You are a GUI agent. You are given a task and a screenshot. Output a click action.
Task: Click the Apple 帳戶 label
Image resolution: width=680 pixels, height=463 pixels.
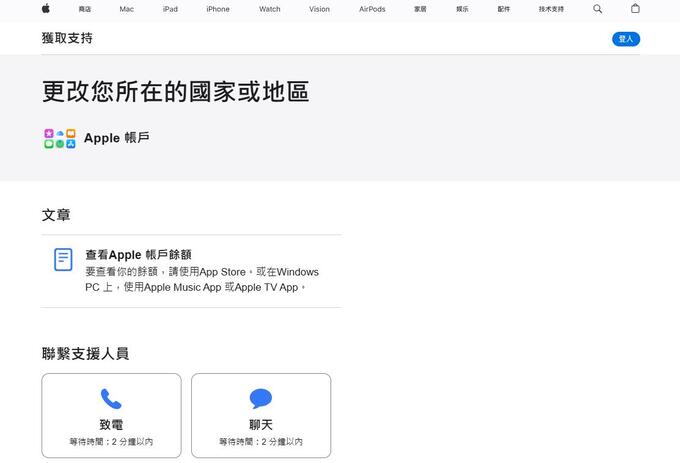click(117, 138)
